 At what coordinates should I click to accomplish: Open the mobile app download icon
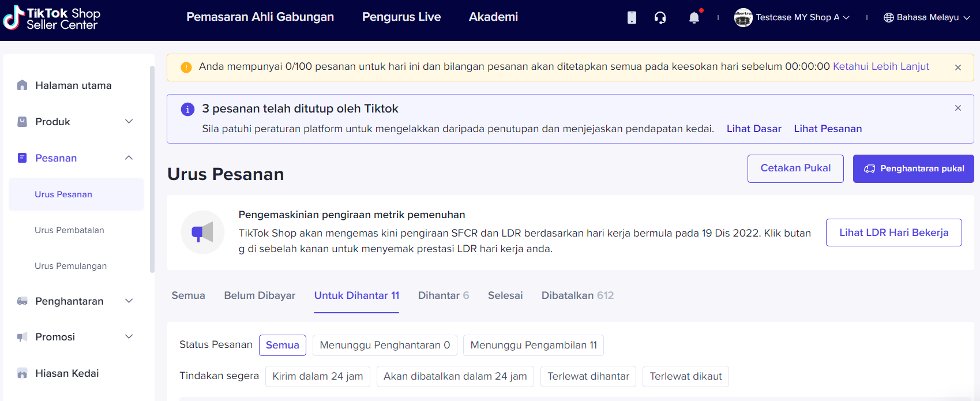coord(632,18)
